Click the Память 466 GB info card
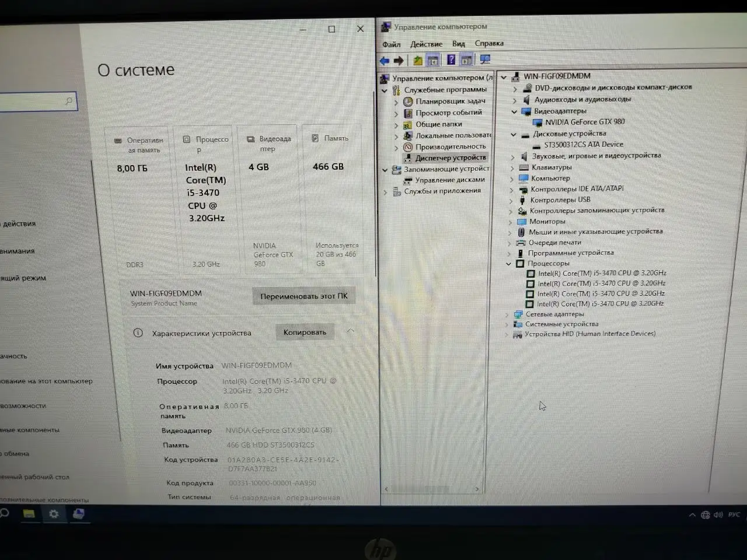Image resolution: width=747 pixels, height=560 pixels. [x=334, y=200]
